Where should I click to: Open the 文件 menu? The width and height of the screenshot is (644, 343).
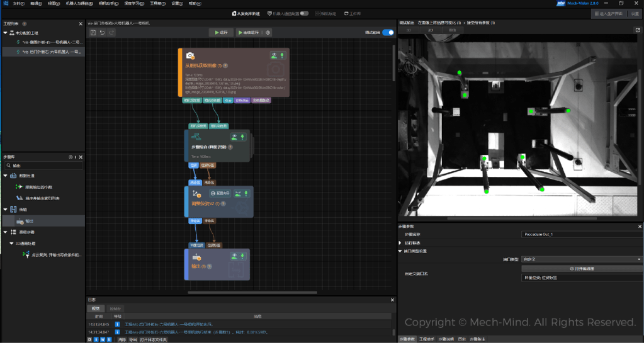click(18, 3)
